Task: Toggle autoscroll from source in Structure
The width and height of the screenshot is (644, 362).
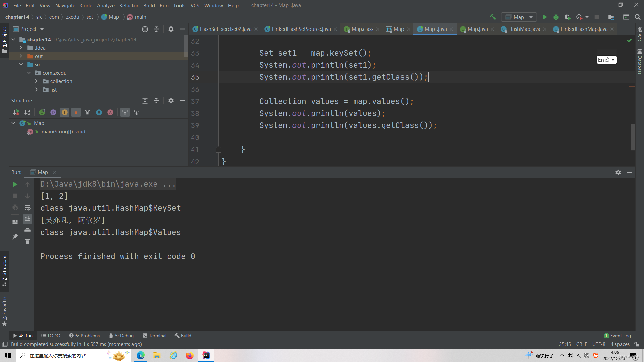Action: [137, 112]
